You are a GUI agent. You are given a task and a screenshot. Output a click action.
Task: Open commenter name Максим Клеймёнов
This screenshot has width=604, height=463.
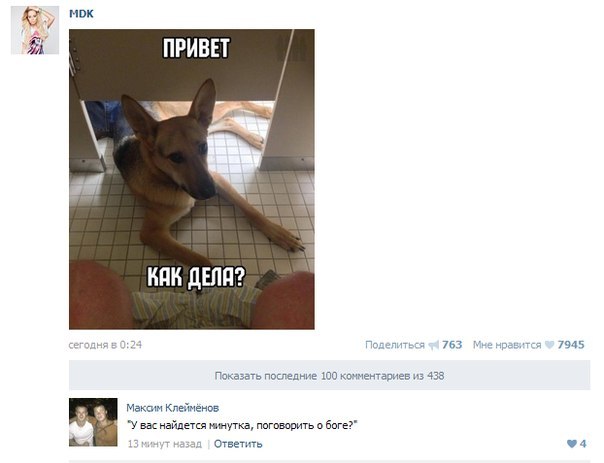pyautogui.click(x=173, y=408)
